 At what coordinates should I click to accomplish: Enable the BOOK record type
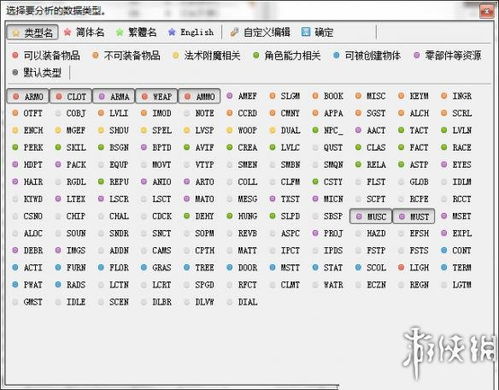(x=328, y=96)
